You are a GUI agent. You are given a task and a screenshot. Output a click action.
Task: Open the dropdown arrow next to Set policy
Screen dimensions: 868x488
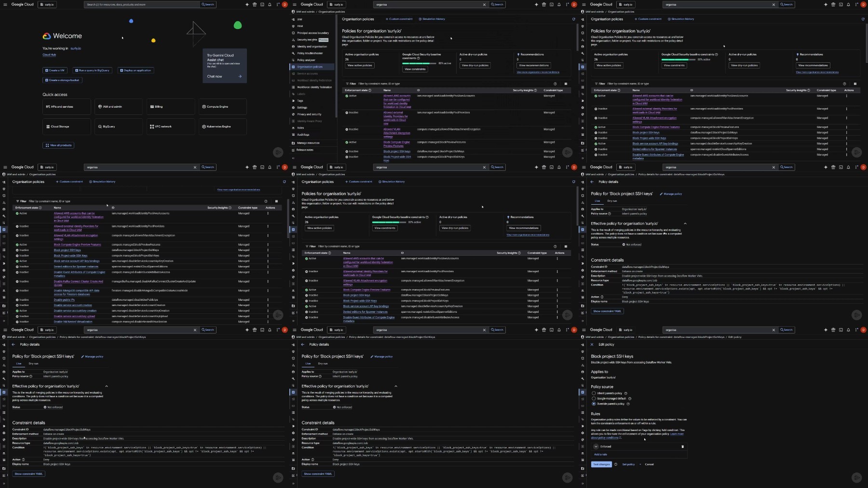[640, 464]
